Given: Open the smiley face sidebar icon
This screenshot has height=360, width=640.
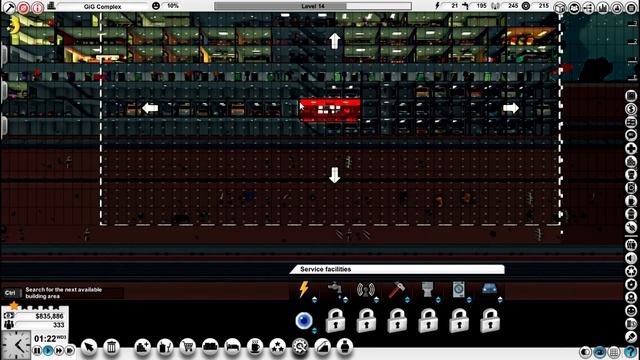Looking at the screenshot, I should click(631, 311).
